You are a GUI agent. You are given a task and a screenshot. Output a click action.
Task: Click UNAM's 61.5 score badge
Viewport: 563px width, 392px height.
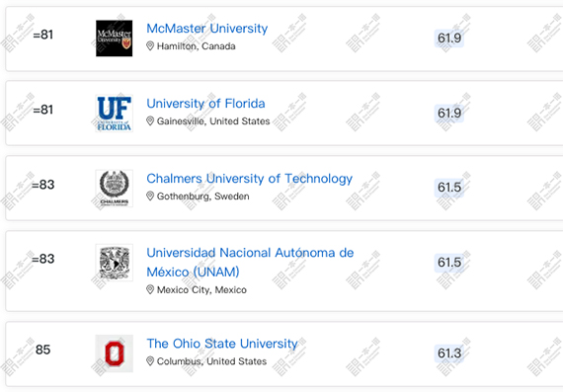(x=449, y=263)
